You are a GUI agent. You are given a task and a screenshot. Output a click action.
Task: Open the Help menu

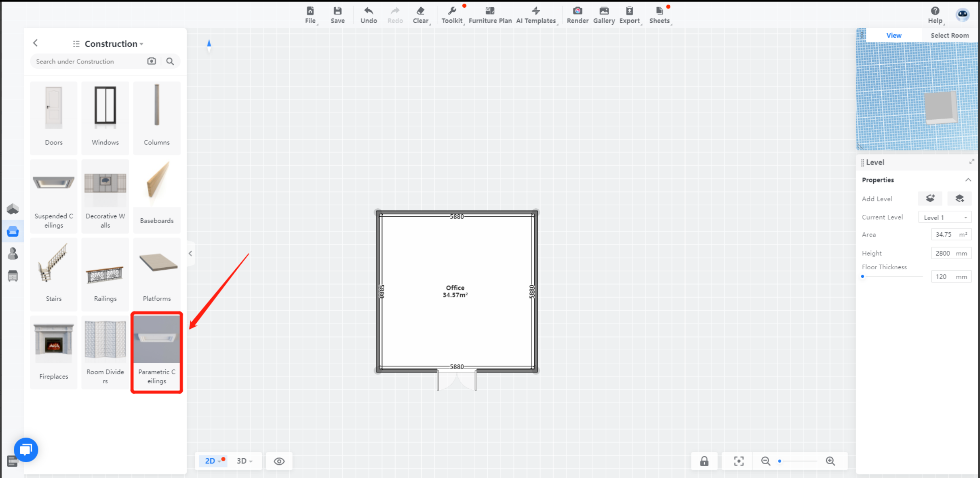pyautogui.click(x=935, y=15)
